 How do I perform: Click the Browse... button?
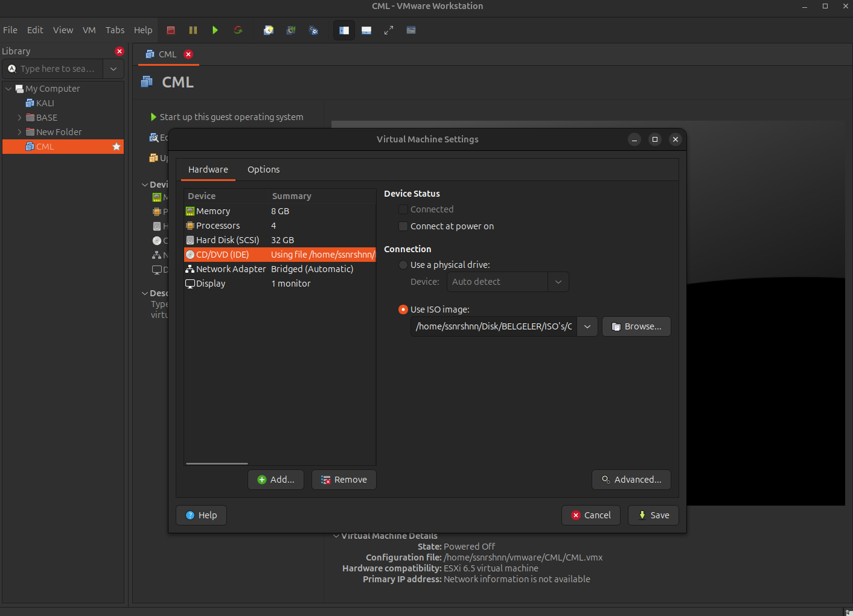click(636, 326)
